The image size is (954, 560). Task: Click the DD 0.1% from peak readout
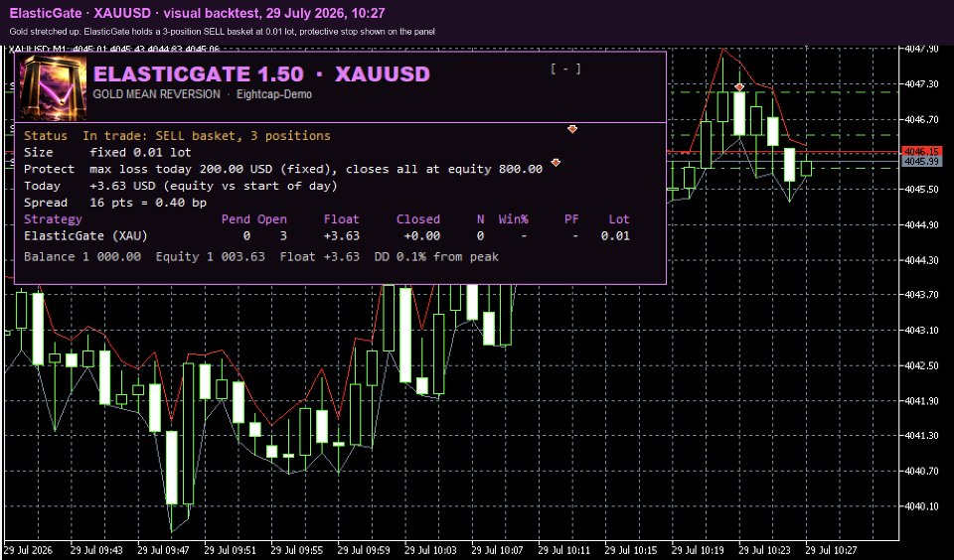coord(436,256)
